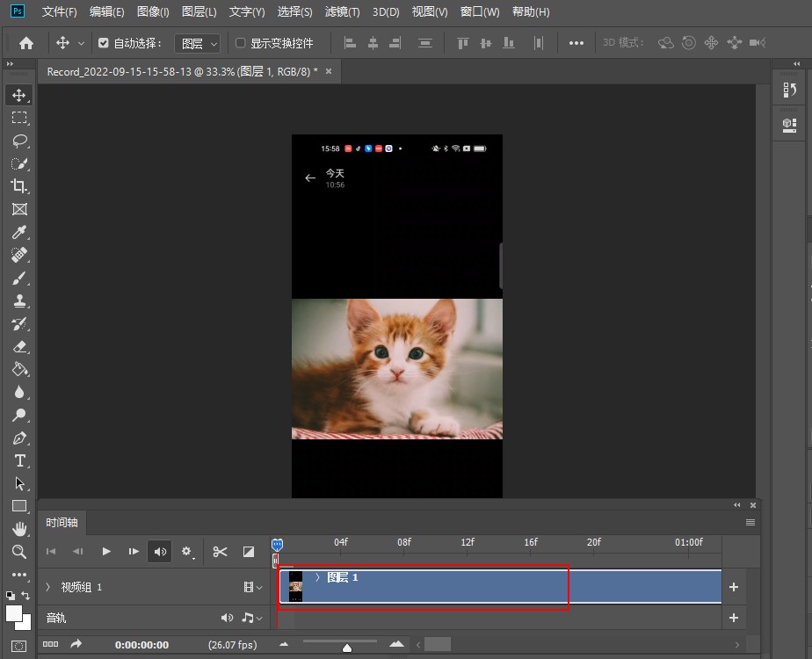Toggle the 自动选择 checkbox
This screenshot has height=659, width=812.
(104, 43)
